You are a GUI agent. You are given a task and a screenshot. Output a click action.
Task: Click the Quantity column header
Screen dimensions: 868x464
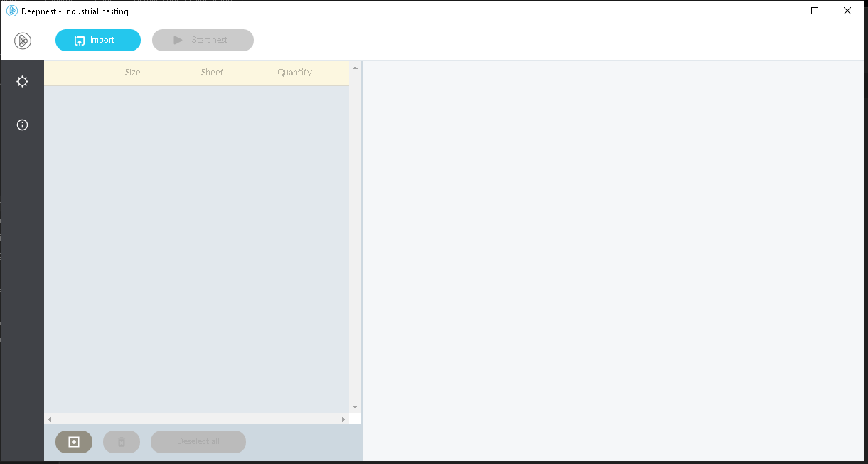pos(294,73)
